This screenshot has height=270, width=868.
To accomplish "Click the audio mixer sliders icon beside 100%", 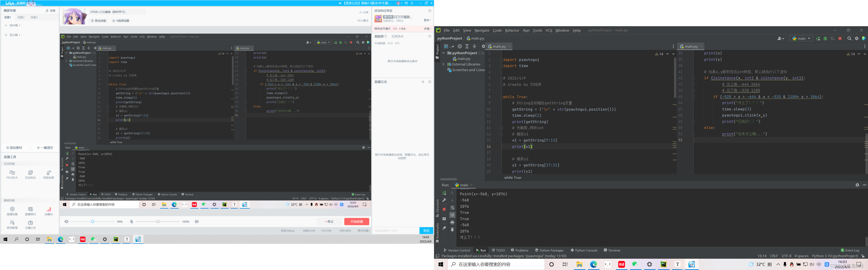I will [197, 221].
